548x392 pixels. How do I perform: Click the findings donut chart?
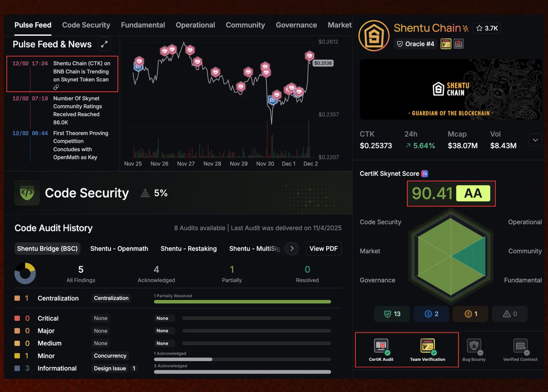25,273
